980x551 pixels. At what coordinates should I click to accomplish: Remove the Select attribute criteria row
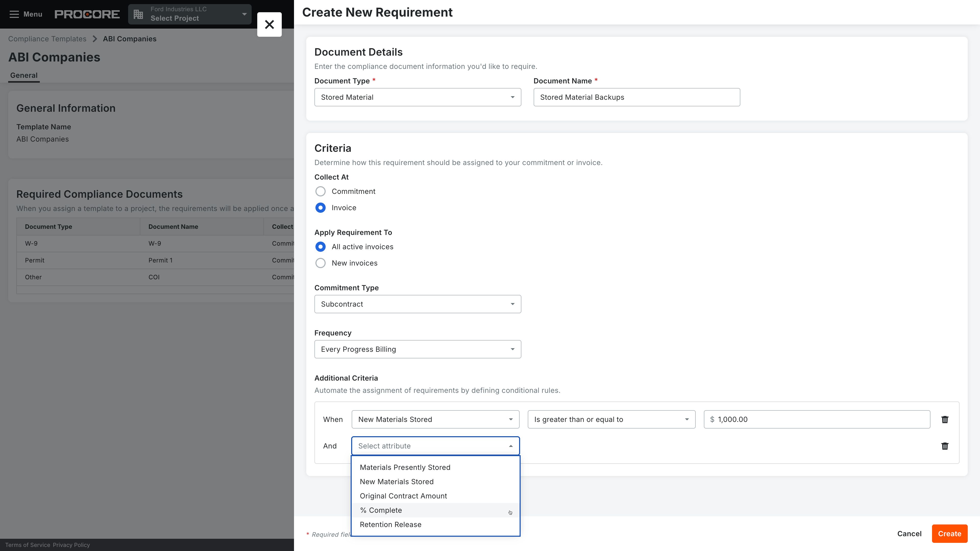pyautogui.click(x=945, y=446)
